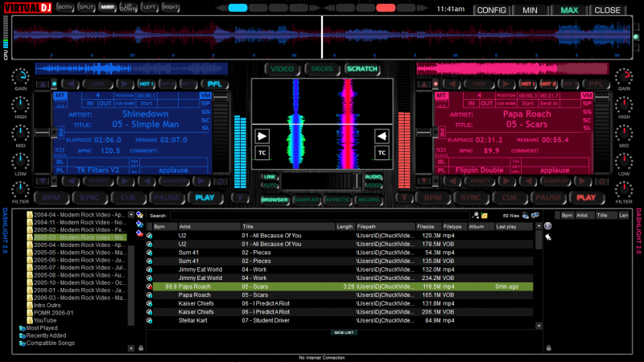Image resolution: width=644 pixels, height=362 pixels.
Task: Toggle PFL headphone cue on left deck
Action: (214, 84)
